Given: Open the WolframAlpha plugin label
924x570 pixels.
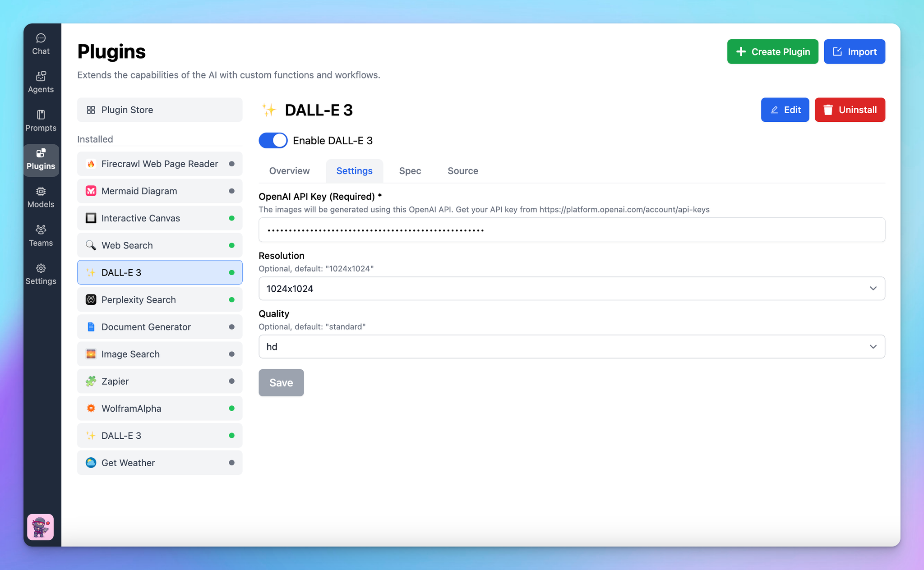Looking at the screenshot, I should tap(131, 408).
